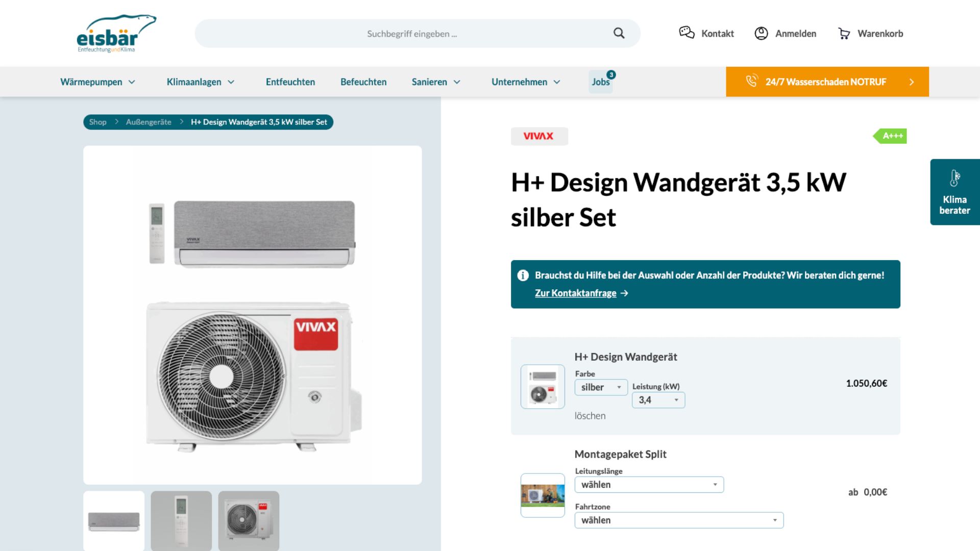Click the phone icon in NOTRUF banner
The image size is (980, 551).
[x=751, y=81]
